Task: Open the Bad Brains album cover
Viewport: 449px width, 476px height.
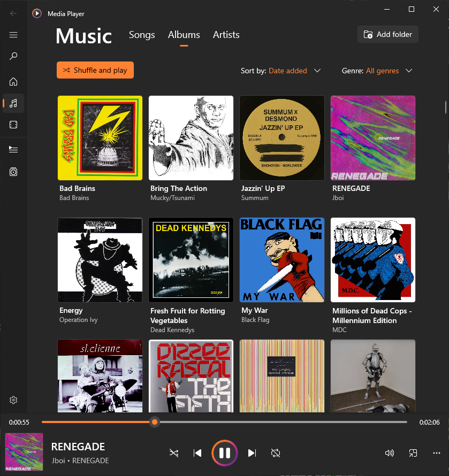Action: tap(100, 138)
